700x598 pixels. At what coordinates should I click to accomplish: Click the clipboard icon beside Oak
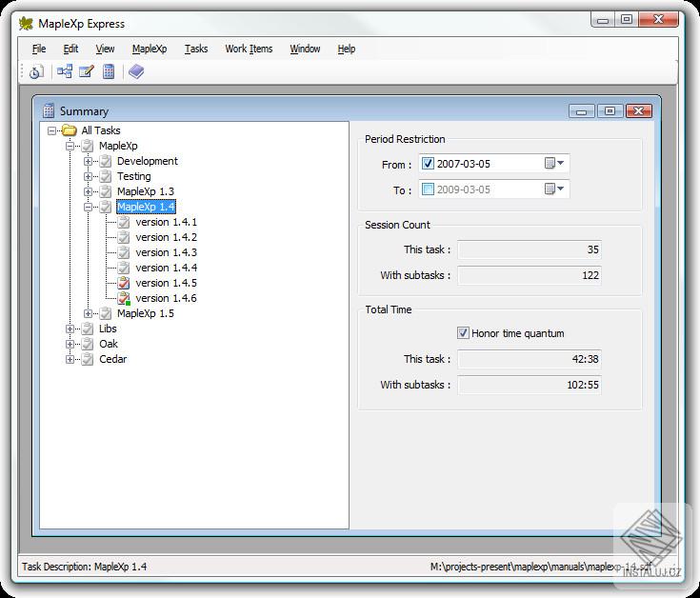tap(88, 344)
